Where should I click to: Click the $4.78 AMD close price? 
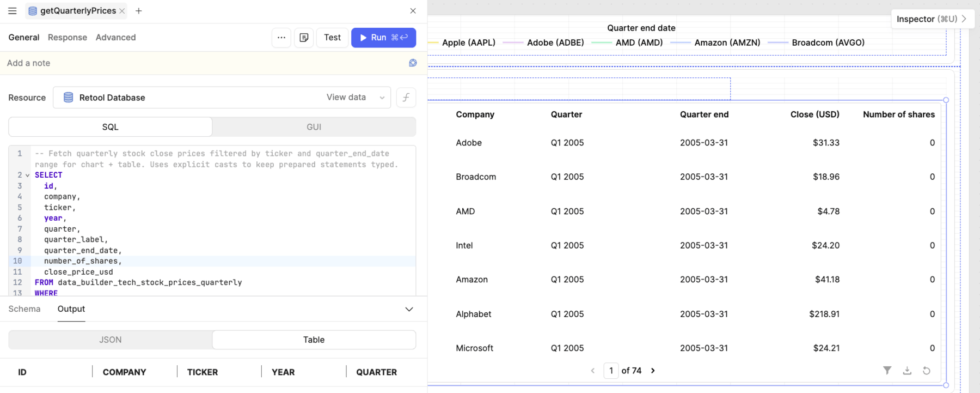click(828, 211)
